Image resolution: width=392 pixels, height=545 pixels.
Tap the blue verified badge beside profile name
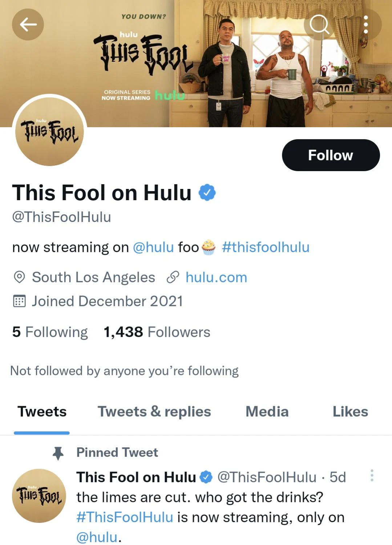(x=207, y=193)
